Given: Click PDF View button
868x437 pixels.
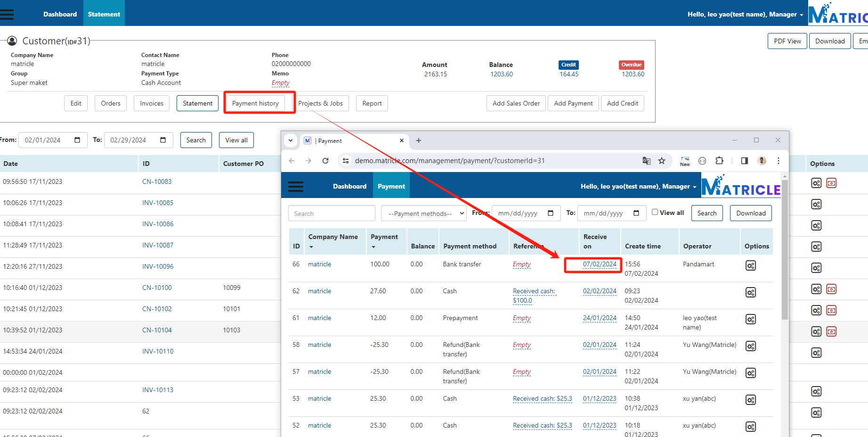Looking at the screenshot, I should [787, 41].
